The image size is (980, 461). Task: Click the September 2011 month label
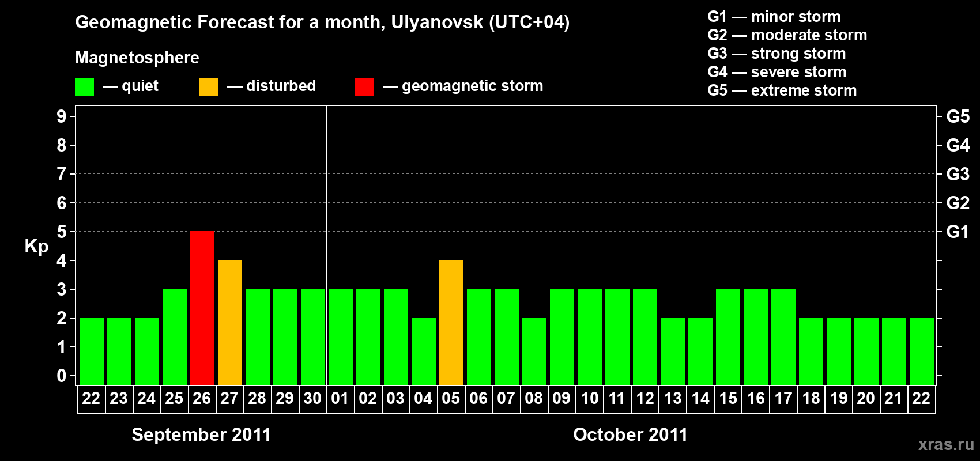(x=201, y=434)
